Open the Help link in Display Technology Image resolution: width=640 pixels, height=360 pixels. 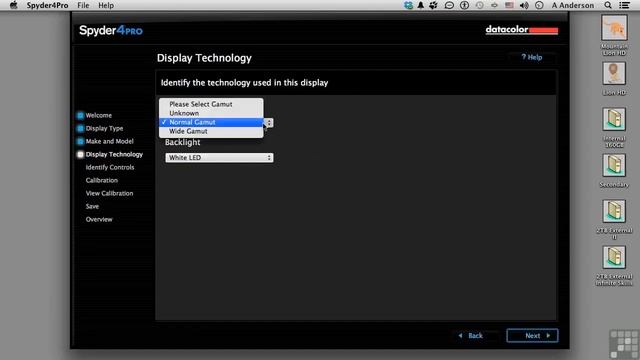(x=532, y=58)
